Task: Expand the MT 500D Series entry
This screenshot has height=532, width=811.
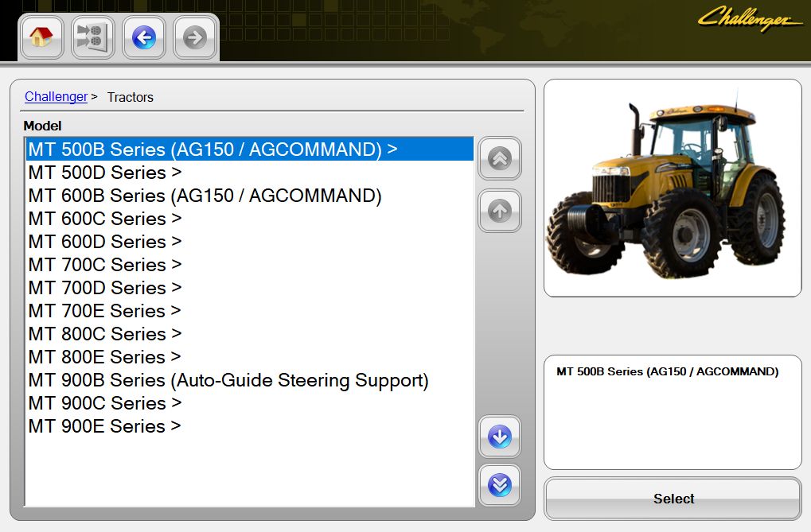Action: point(104,173)
